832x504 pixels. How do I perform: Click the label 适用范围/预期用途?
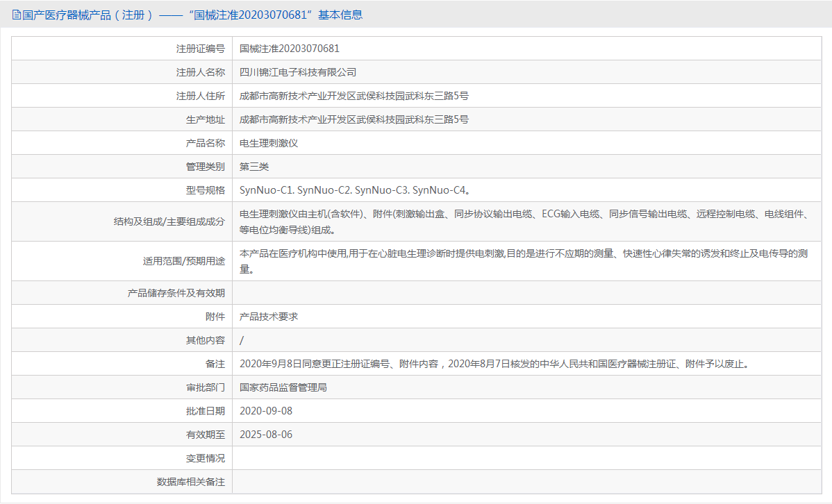(x=183, y=261)
